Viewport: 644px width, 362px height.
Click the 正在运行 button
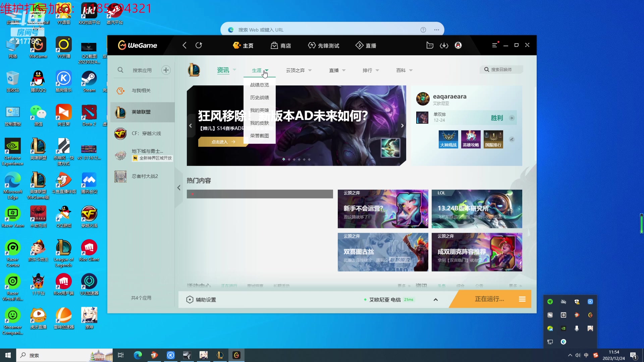489,299
